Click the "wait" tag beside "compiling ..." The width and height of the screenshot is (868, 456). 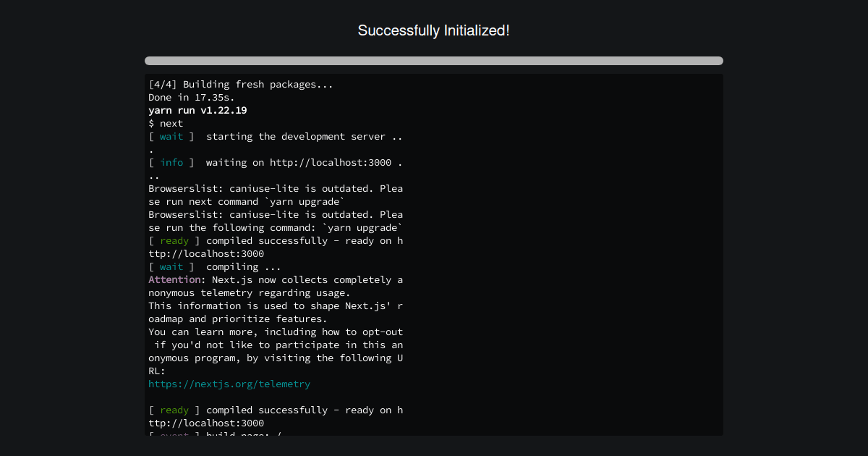[171, 267]
